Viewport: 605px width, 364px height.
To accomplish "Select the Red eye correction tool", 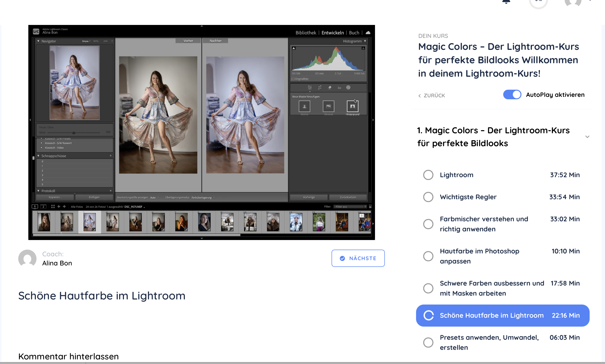I will click(339, 88).
